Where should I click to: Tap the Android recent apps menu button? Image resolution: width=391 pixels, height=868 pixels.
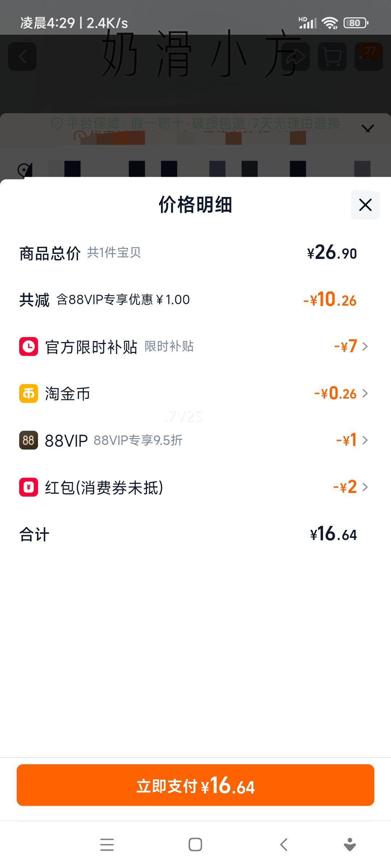point(107,845)
